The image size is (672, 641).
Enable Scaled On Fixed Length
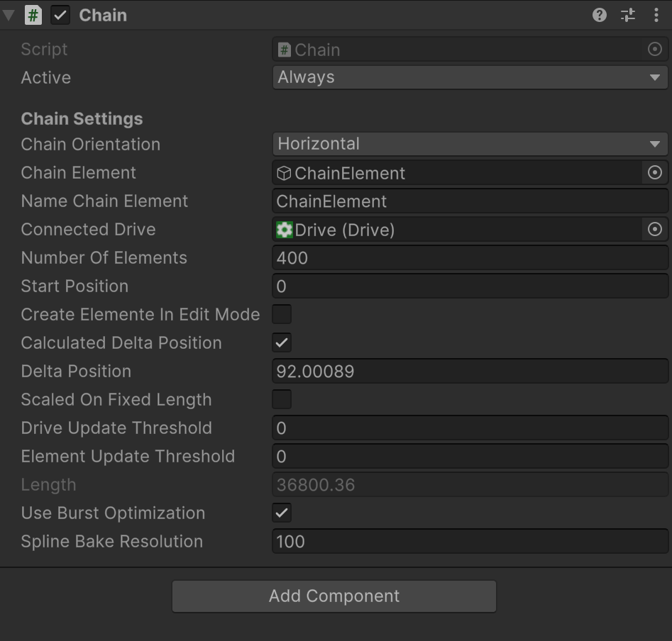[282, 399]
